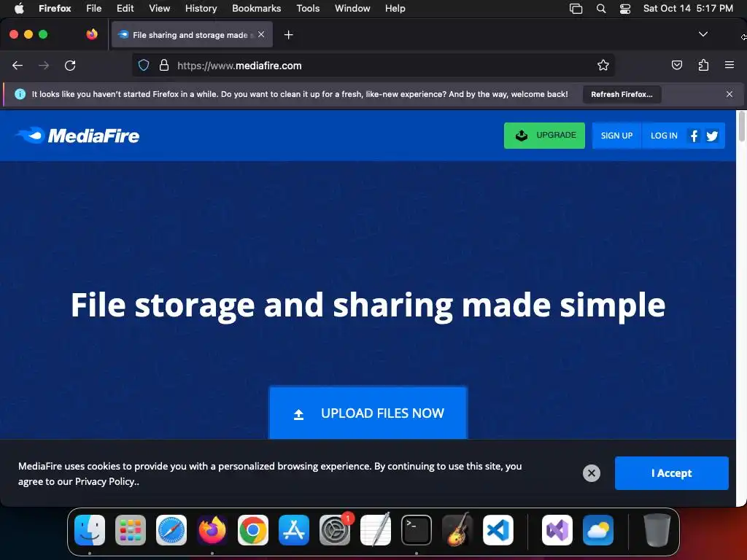The height and width of the screenshot is (560, 747).
Task: Open Google Chrome from the Dock
Action: tap(253, 530)
